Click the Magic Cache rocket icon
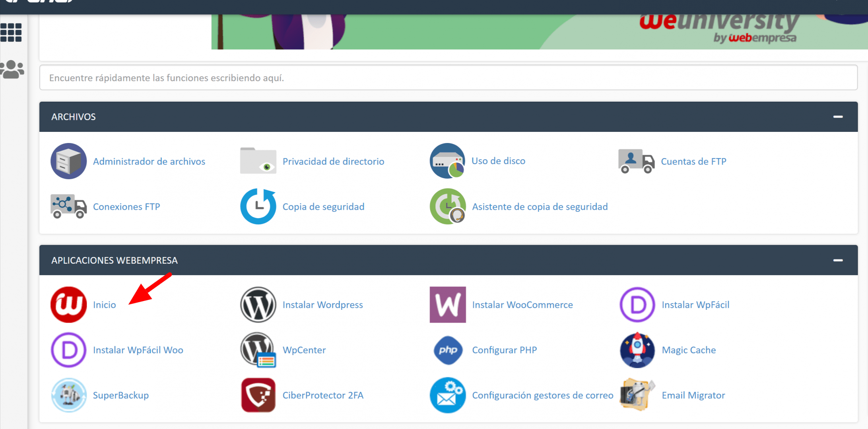This screenshot has height=429, width=868. point(637,350)
